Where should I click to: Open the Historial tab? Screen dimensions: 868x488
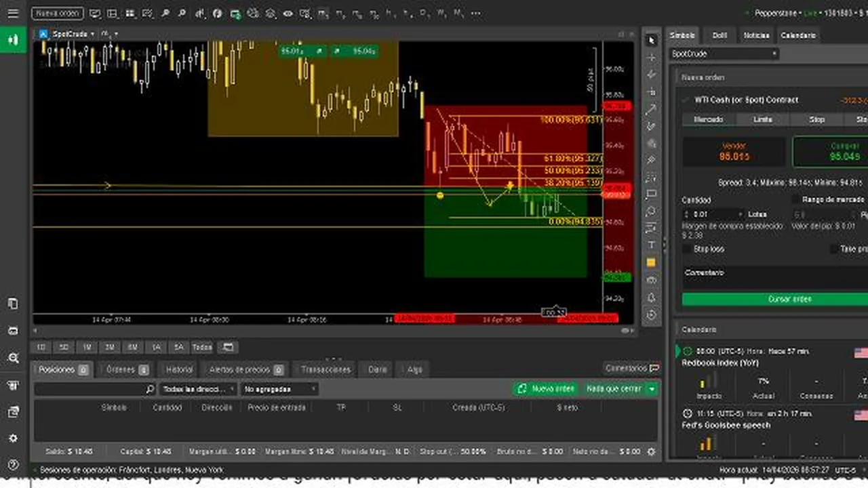(x=180, y=369)
